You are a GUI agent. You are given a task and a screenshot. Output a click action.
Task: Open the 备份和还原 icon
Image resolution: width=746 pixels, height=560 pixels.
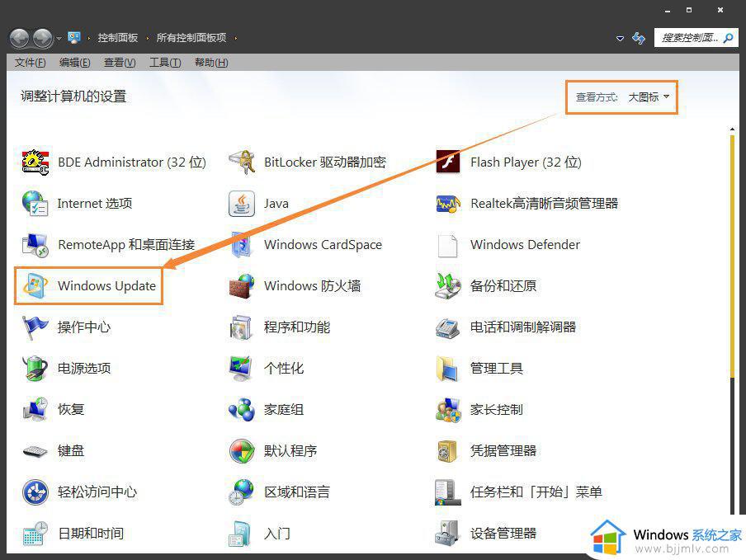[x=448, y=285]
